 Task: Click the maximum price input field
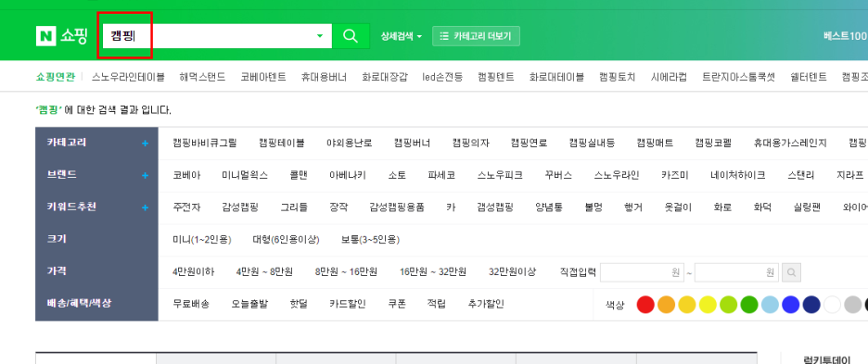(x=737, y=272)
